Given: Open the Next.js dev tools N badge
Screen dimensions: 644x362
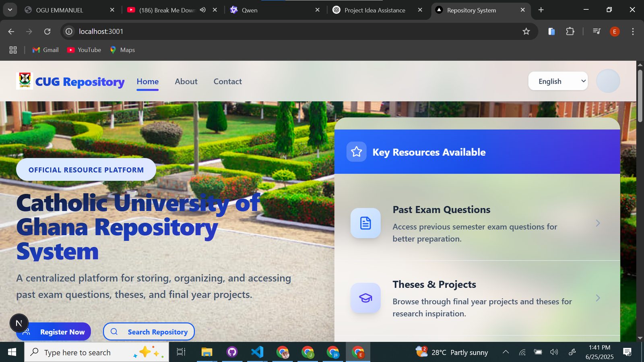Looking at the screenshot, I should point(19,323).
